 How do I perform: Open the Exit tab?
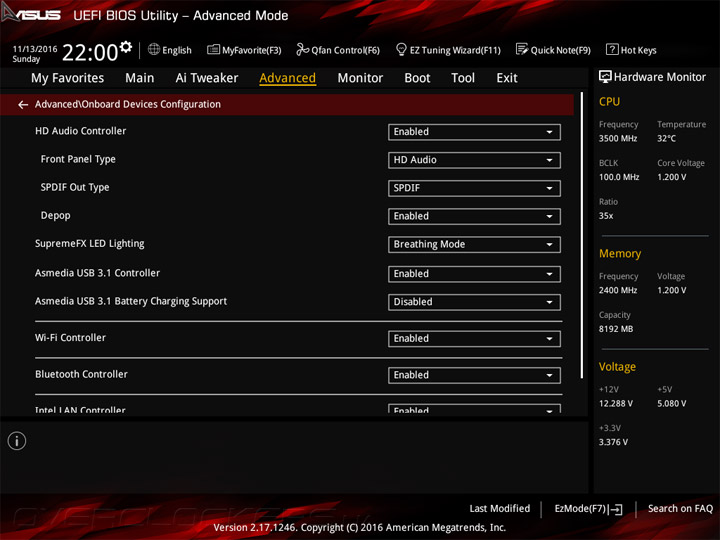coord(506,78)
